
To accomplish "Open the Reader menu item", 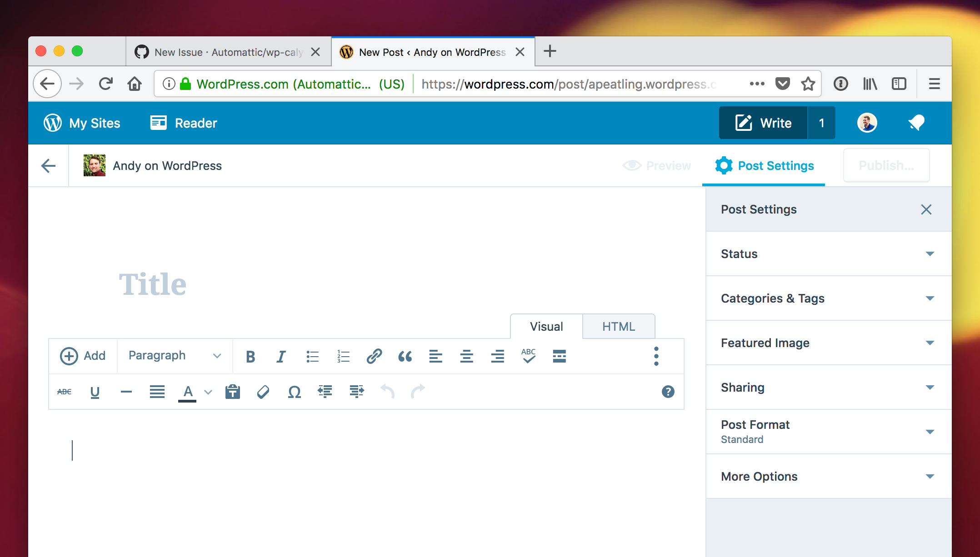I will 184,123.
